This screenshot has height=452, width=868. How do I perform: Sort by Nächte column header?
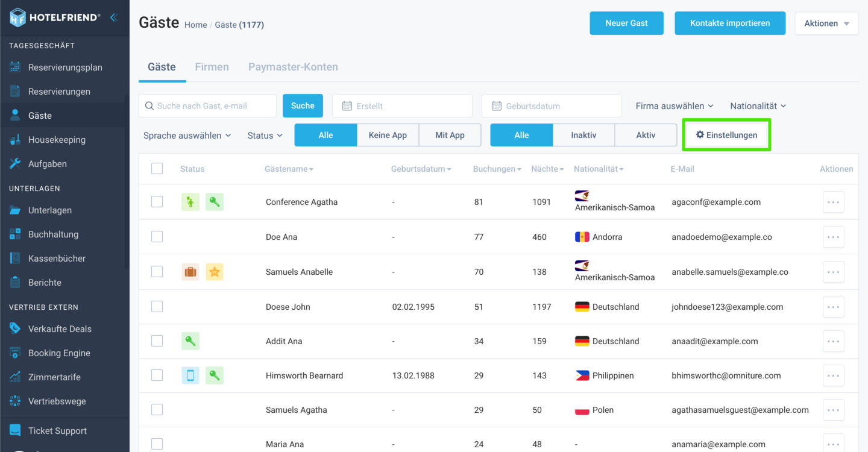point(547,169)
